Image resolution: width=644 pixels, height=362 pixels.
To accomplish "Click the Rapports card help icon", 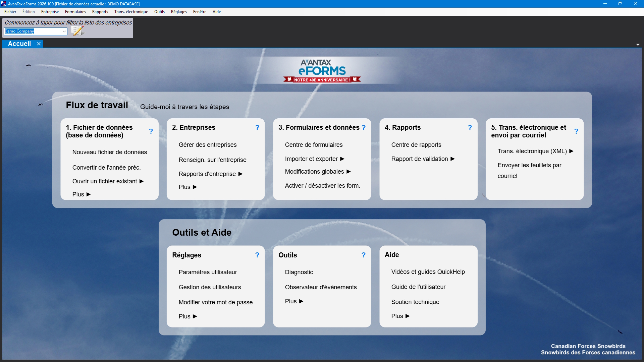I will (470, 128).
